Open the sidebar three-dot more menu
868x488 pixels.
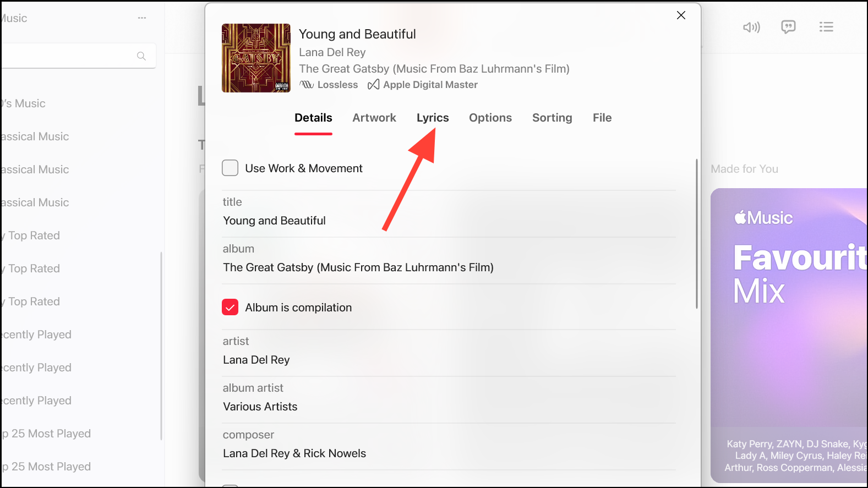(142, 18)
